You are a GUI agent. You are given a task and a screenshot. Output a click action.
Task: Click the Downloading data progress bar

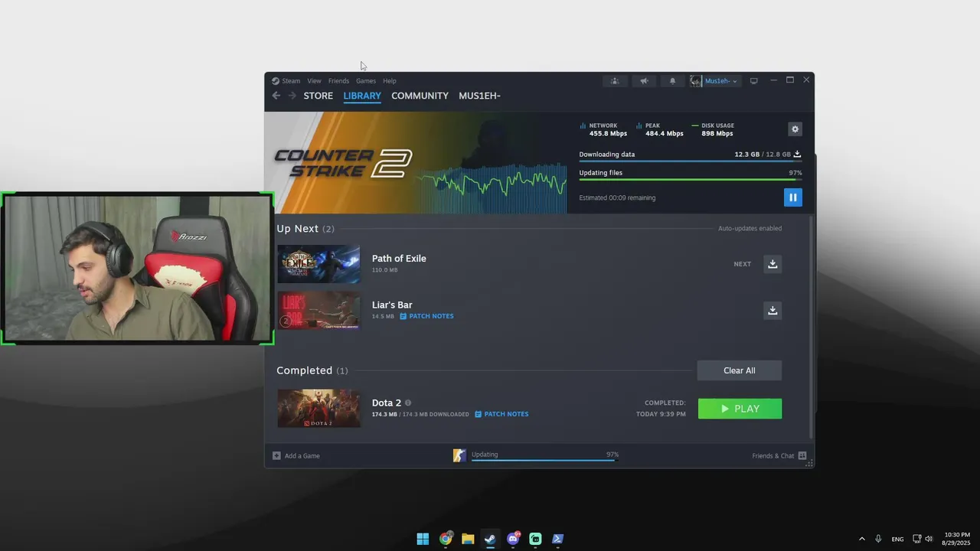[691, 161]
